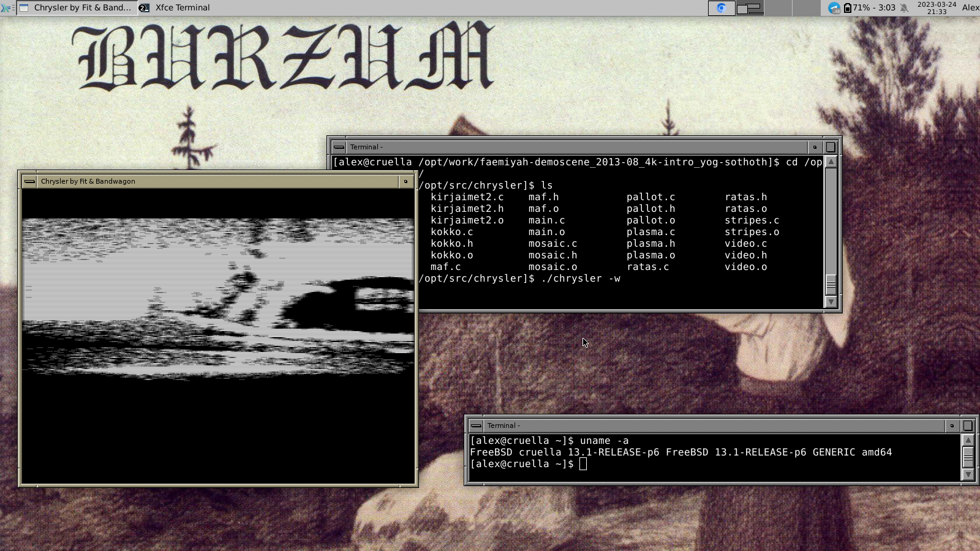Click maximize icon in upper Terminal titlebar
This screenshot has height=551, width=980.
coord(831,147)
